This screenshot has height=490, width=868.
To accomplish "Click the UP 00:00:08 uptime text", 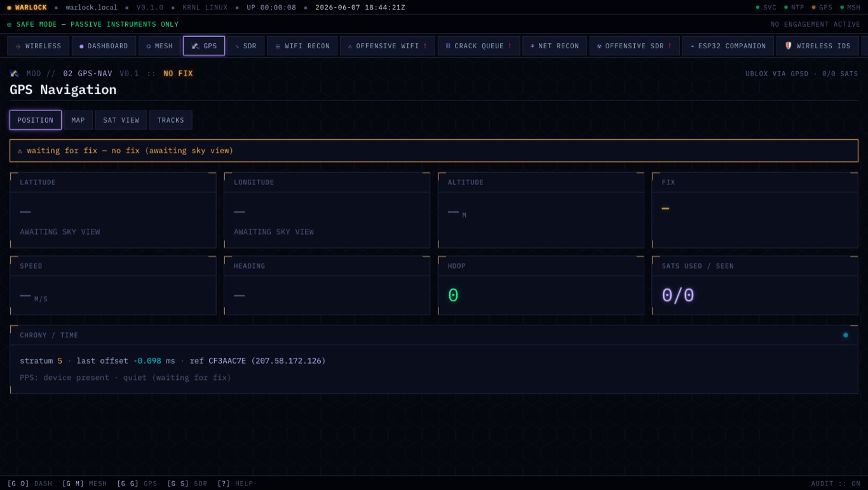I will point(271,8).
